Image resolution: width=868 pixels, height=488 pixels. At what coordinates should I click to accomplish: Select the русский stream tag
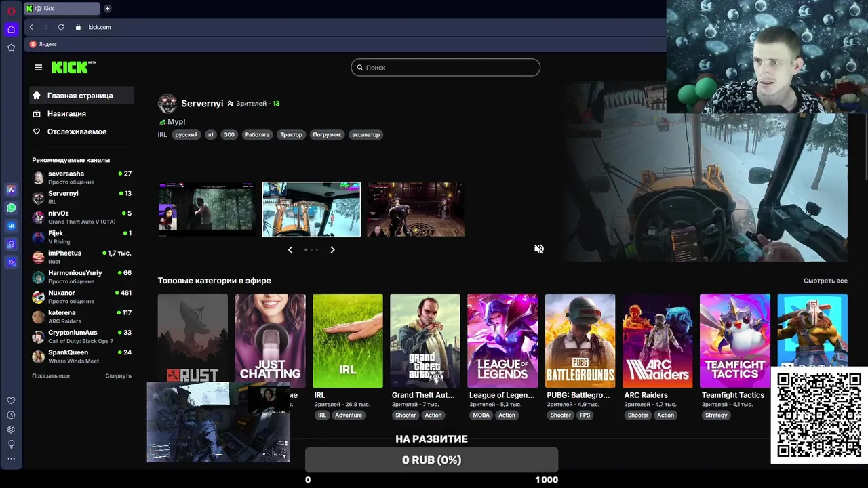click(x=186, y=134)
